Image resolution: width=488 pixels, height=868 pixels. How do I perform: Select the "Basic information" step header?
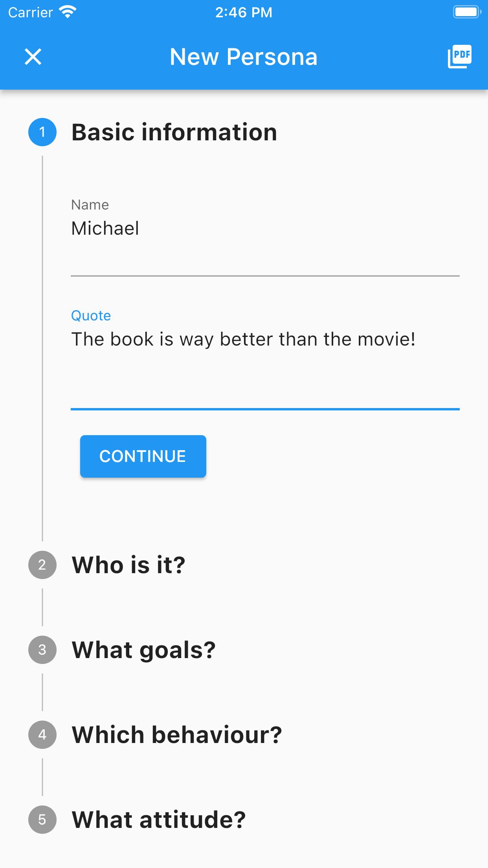[x=174, y=132]
